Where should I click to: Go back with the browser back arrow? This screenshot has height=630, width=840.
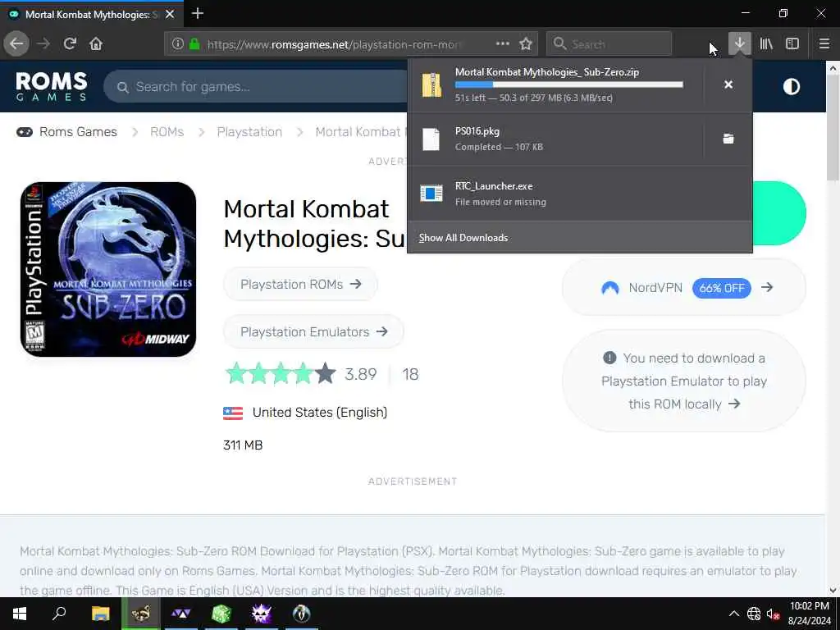[x=16, y=44]
